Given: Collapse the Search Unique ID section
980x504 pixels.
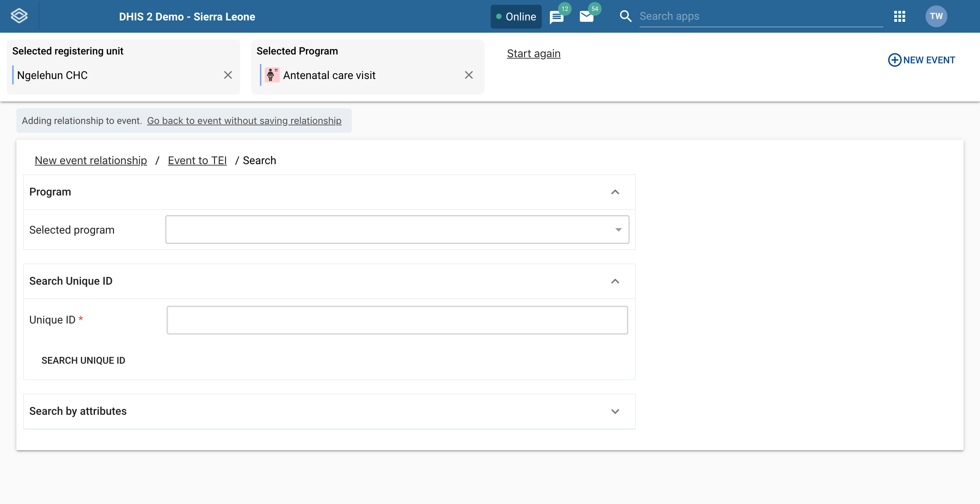Looking at the screenshot, I should [615, 281].
